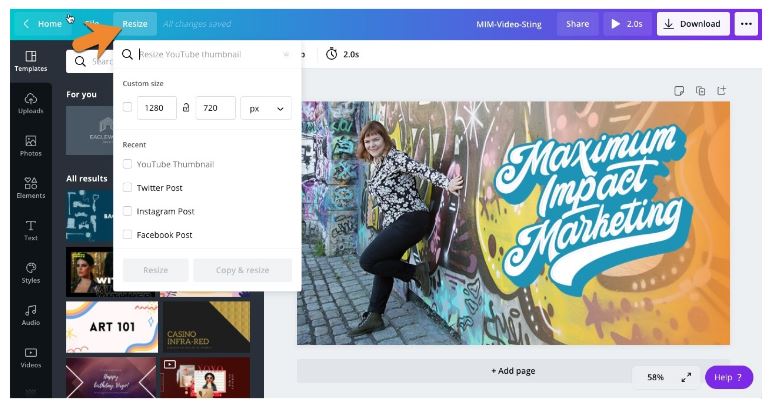This screenshot has width=779, height=417.
Task: Click the Resize menu item
Action: pyautogui.click(x=134, y=24)
